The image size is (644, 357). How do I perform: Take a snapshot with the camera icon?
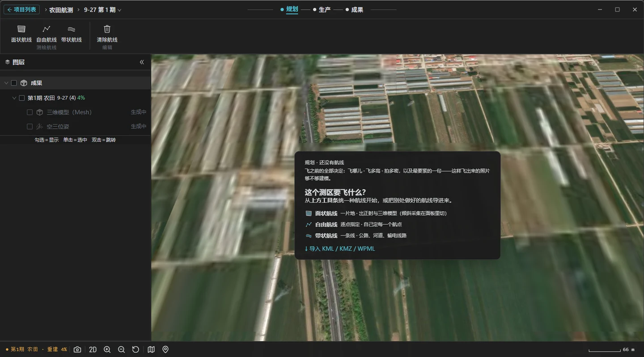point(77,349)
